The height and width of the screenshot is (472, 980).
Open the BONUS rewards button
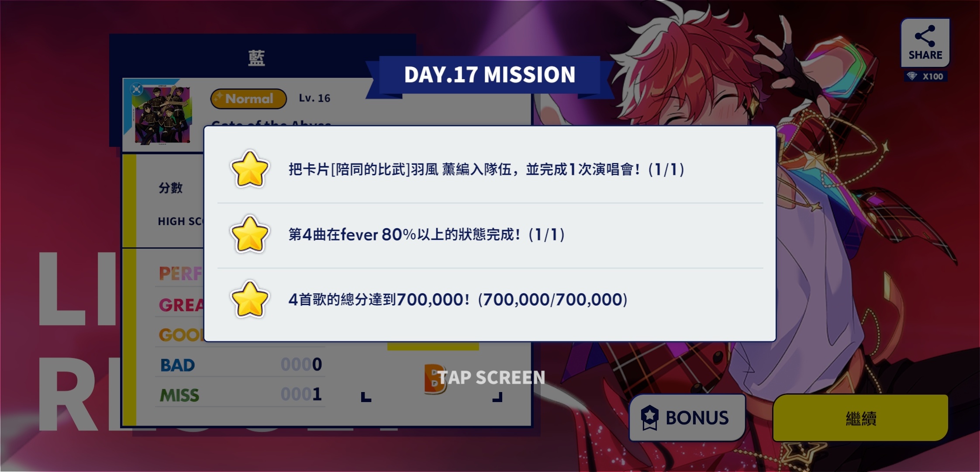(x=687, y=417)
